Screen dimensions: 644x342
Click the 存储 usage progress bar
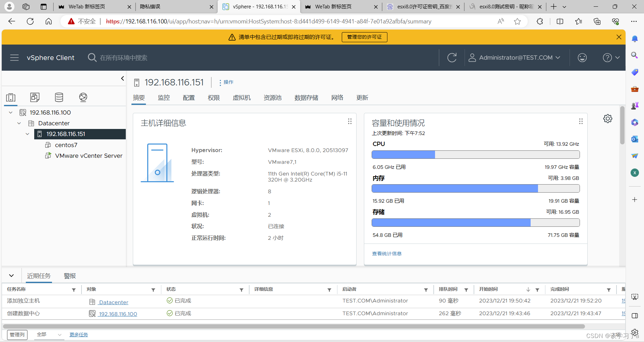click(476, 222)
